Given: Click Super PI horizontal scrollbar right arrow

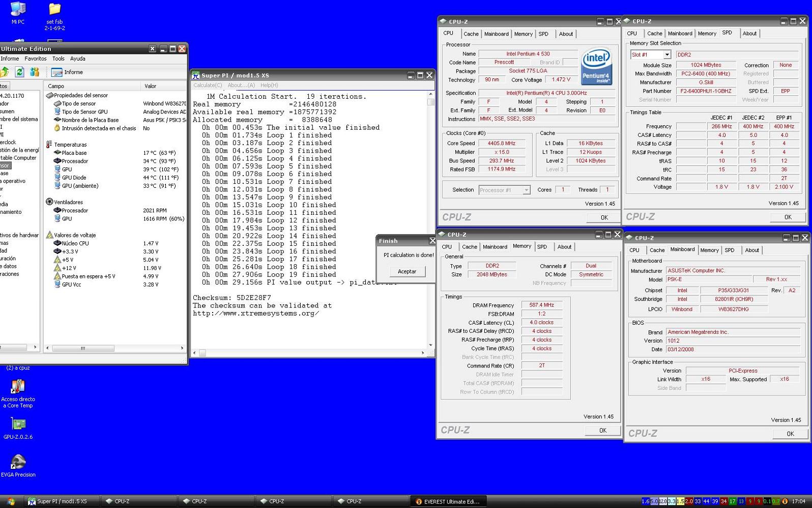Looking at the screenshot, I should coord(423,352).
